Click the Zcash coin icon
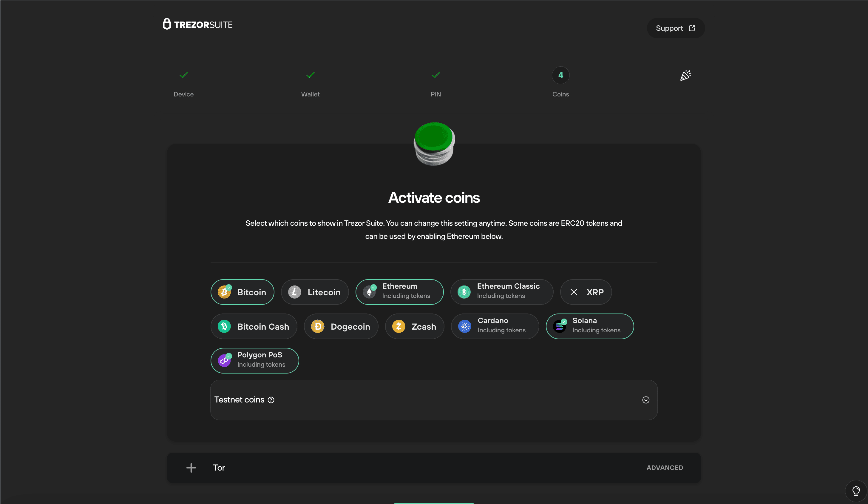868x504 pixels. (x=399, y=326)
